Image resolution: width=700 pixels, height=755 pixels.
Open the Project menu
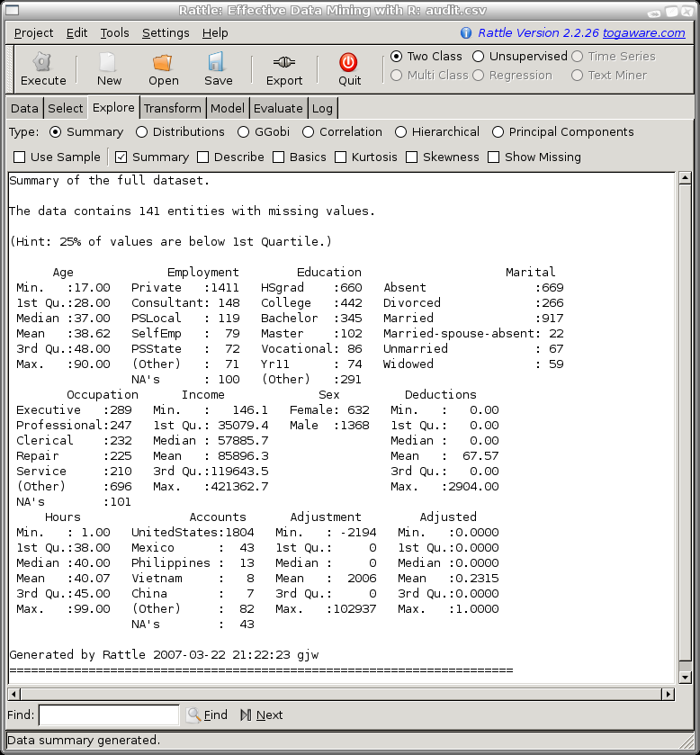pyautogui.click(x=33, y=33)
